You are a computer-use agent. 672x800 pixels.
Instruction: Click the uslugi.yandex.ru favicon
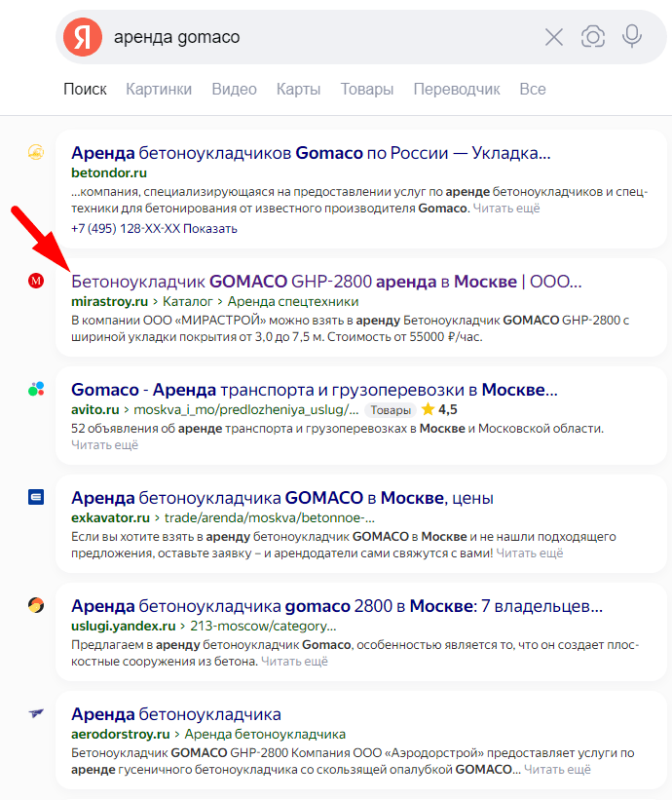[x=36, y=605]
